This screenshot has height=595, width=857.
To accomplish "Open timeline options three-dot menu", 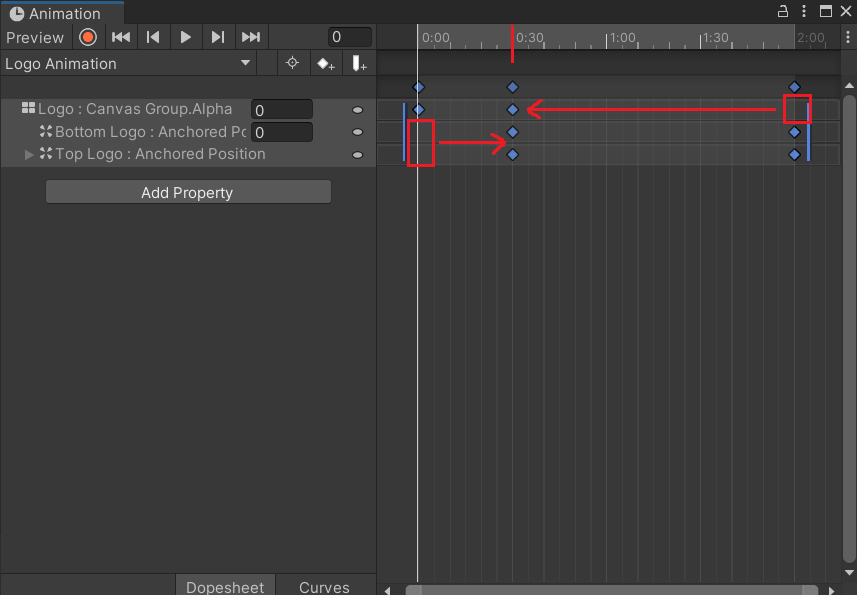I will 848,37.
